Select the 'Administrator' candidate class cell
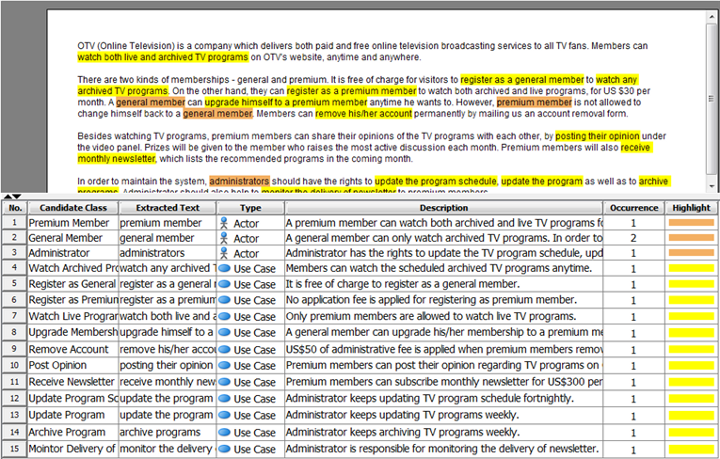Image resolution: width=720 pixels, height=459 pixels. point(73,253)
